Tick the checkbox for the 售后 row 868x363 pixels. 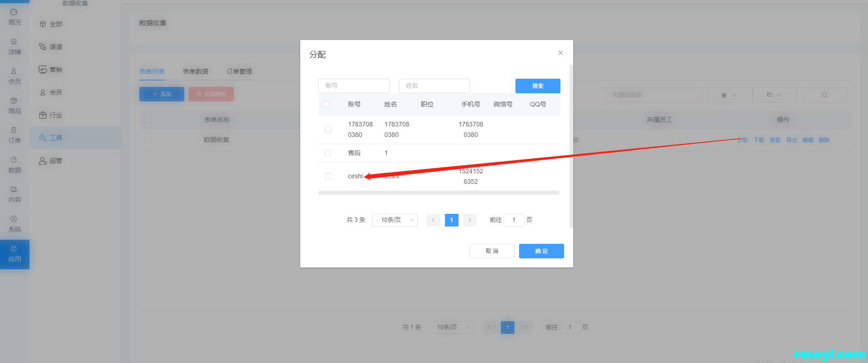[328, 153]
